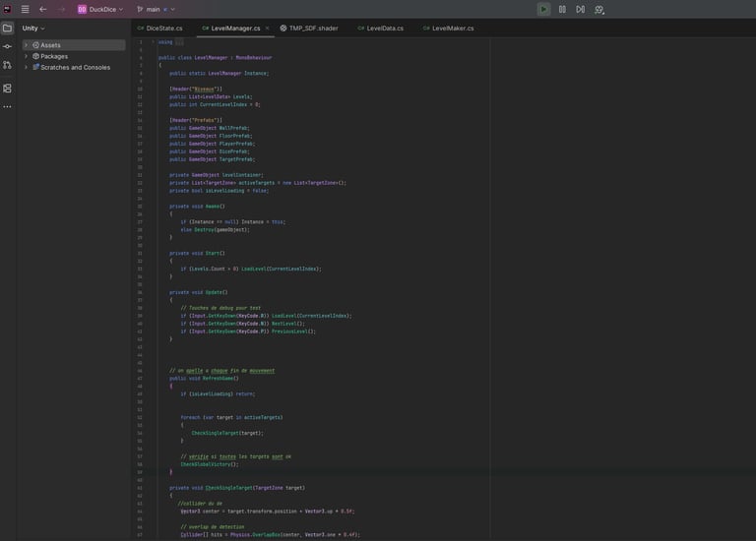Open the main branch dropdown
The image size is (756, 541).
coord(153,9)
